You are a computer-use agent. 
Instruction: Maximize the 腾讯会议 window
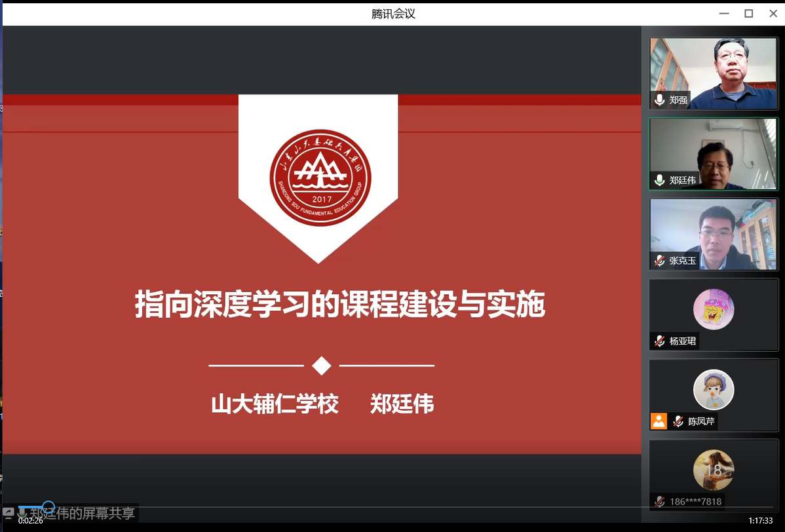(x=748, y=13)
